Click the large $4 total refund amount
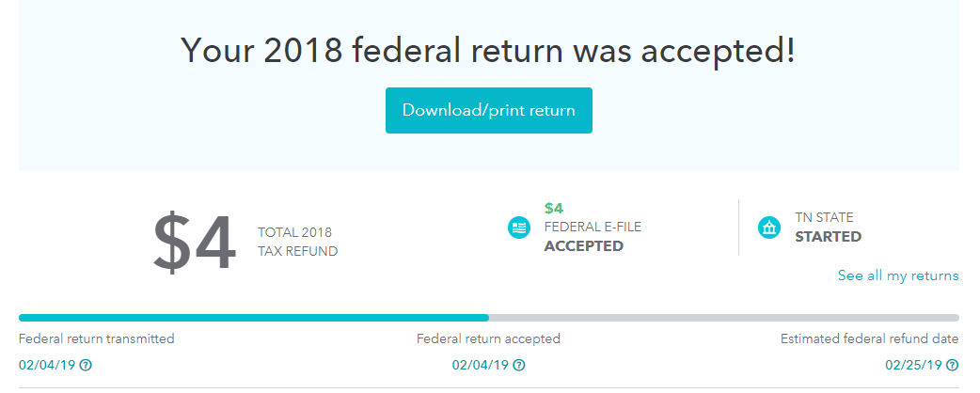The image size is (980, 393). [195, 243]
